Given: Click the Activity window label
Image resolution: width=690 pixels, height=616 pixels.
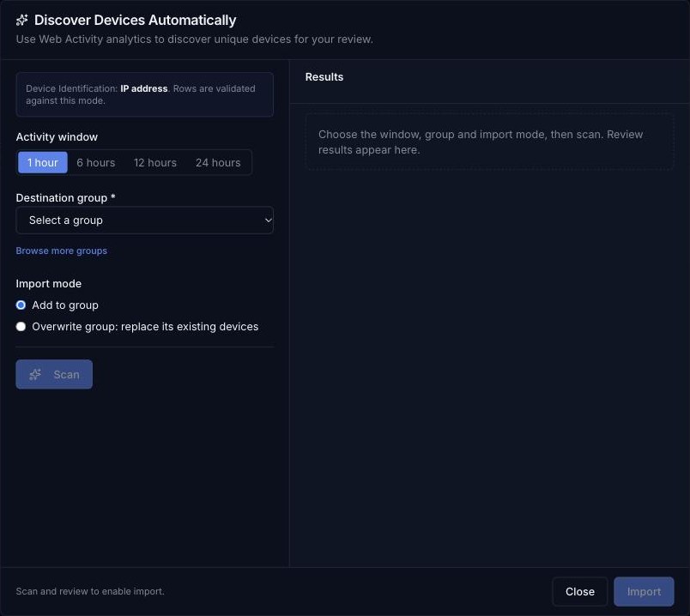Looking at the screenshot, I should (57, 136).
